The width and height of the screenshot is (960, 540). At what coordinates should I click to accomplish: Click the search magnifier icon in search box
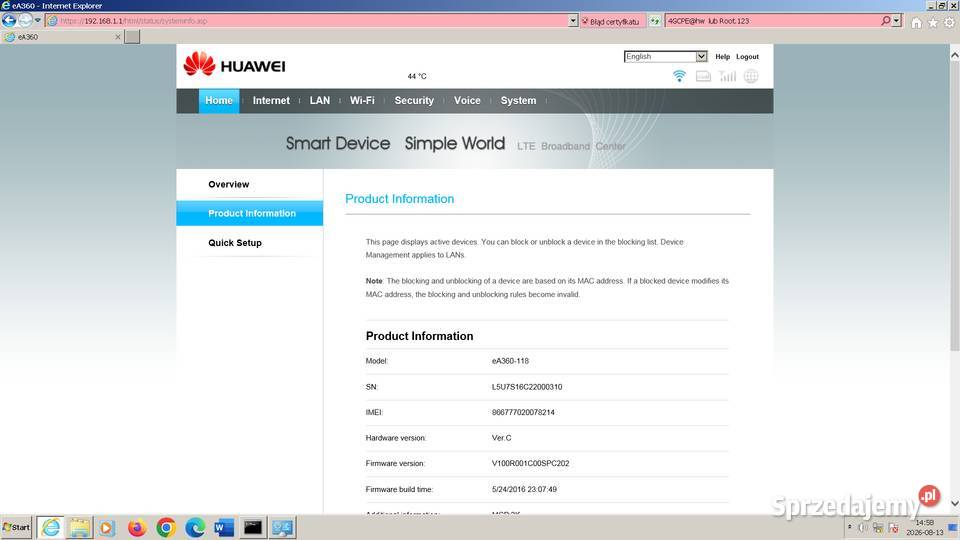point(885,21)
